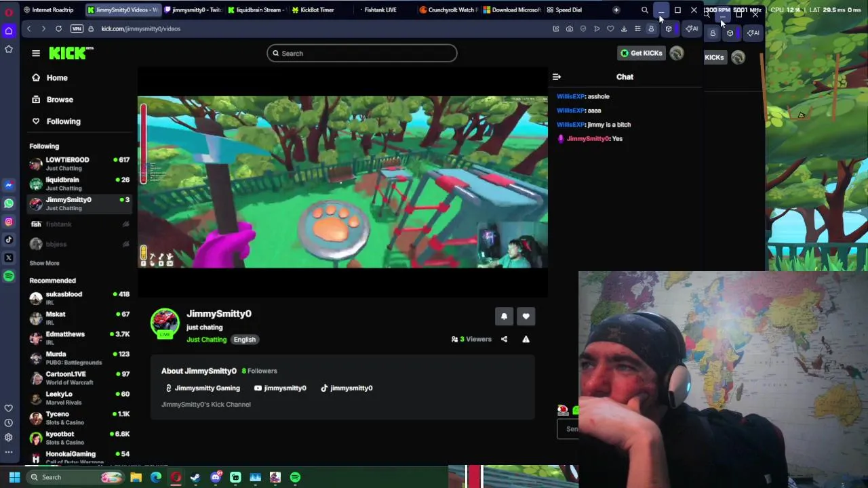This screenshot has height=488, width=868.
Task: Open the Opera extensions cube icon
Action: point(669,28)
